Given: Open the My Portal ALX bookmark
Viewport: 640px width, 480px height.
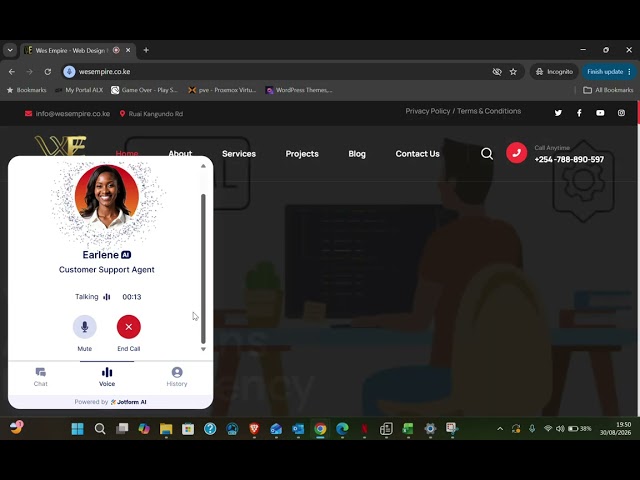Looking at the screenshot, I should coord(79,90).
